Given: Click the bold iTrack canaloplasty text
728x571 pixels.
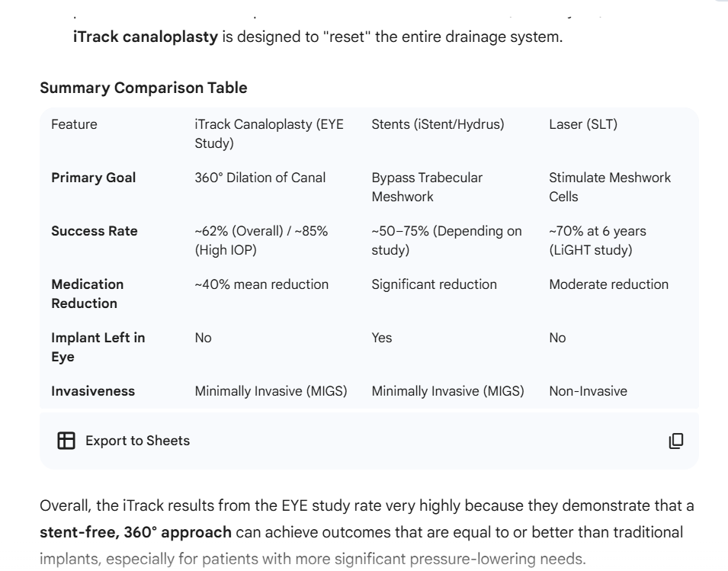Looking at the screenshot, I should point(145,36).
